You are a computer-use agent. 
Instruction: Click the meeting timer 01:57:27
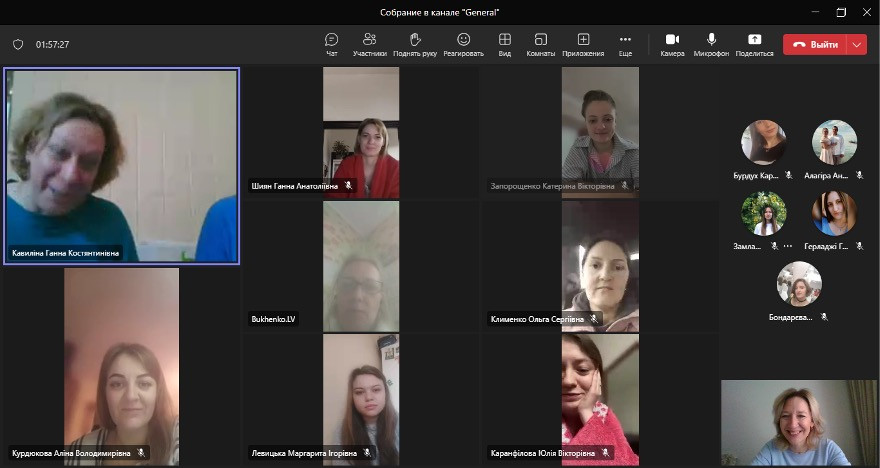(52, 44)
